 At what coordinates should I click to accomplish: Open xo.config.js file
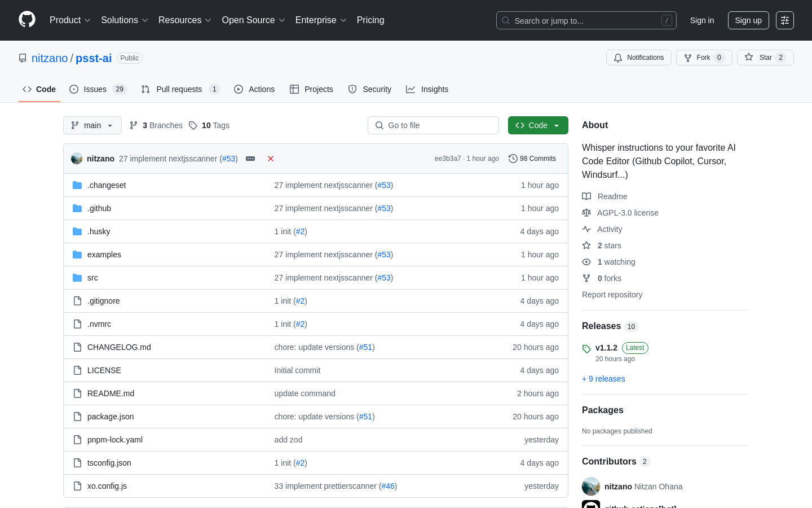tap(107, 486)
